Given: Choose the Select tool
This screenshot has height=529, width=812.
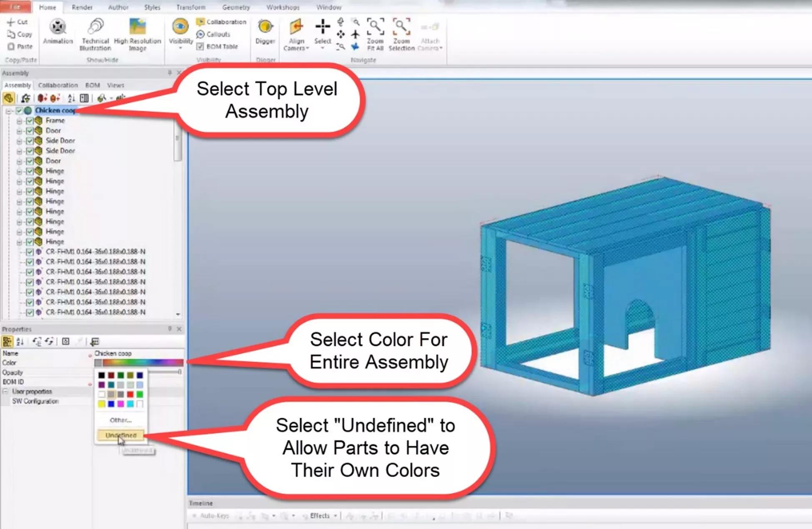Looking at the screenshot, I should [322, 32].
